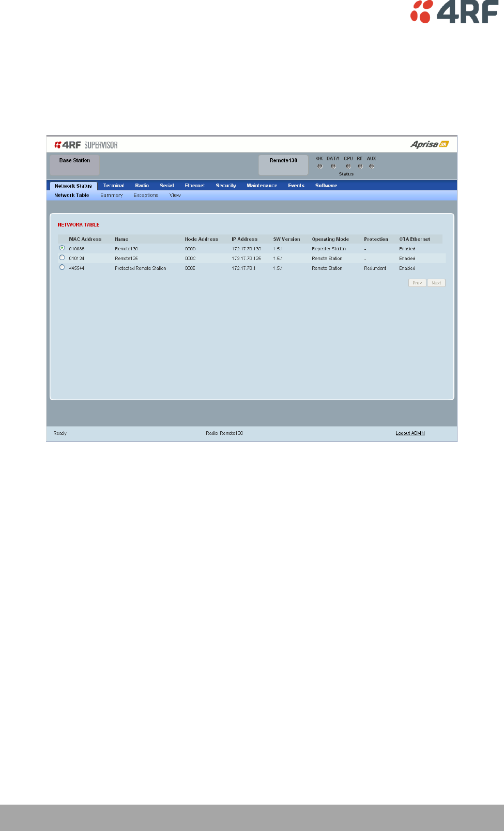Select the Network Table submenu

click(x=72, y=195)
